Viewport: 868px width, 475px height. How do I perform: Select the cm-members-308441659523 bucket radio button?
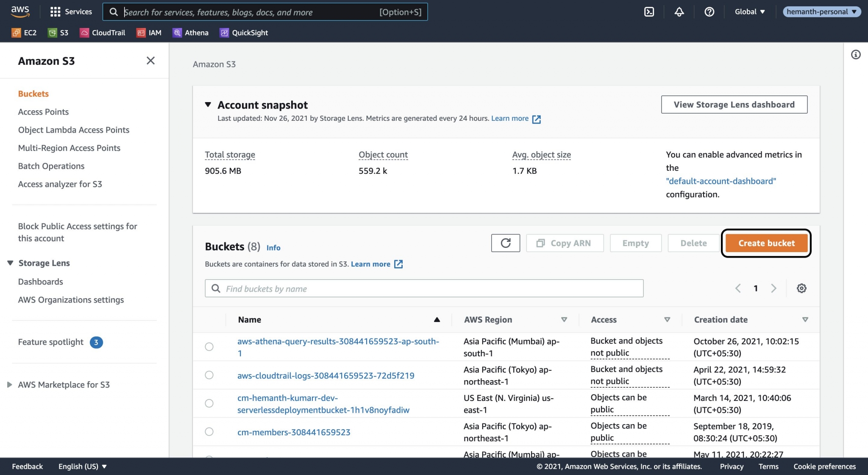[209, 431]
